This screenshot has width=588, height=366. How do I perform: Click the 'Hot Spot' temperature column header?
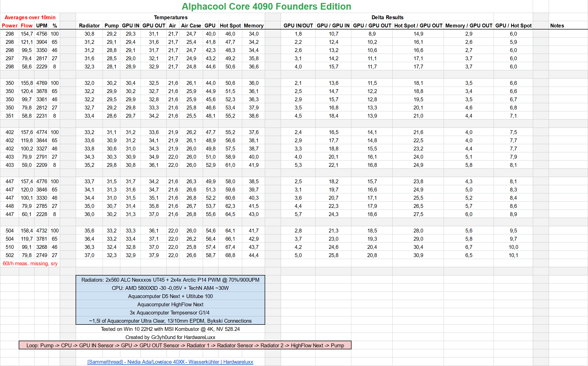pyautogui.click(x=230, y=26)
